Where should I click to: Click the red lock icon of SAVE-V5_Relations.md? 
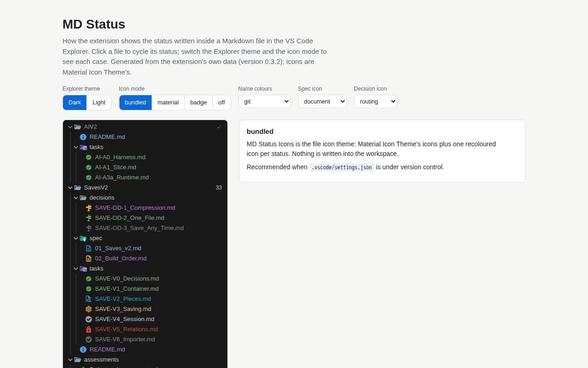click(x=89, y=329)
